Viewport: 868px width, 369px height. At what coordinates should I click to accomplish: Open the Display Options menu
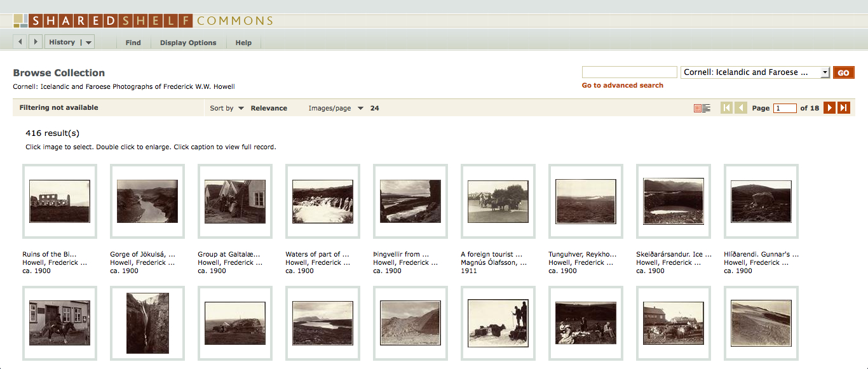point(188,43)
